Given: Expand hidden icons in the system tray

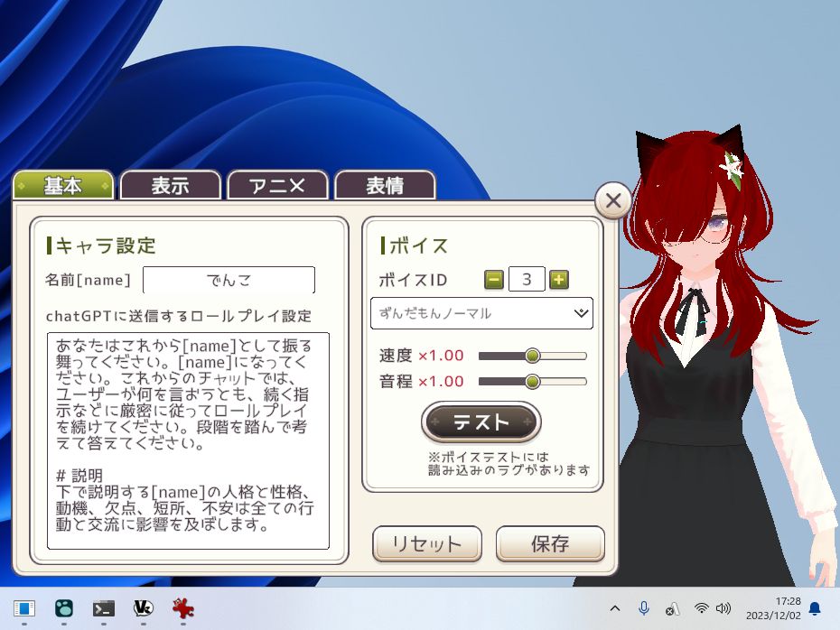Looking at the screenshot, I should [615, 609].
